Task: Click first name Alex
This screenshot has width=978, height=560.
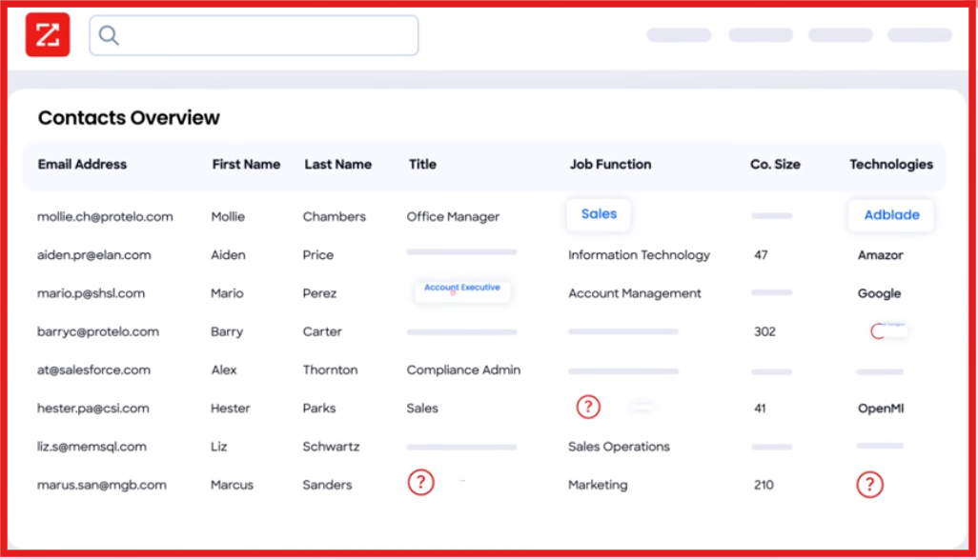Action: click(x=224, y=370)
